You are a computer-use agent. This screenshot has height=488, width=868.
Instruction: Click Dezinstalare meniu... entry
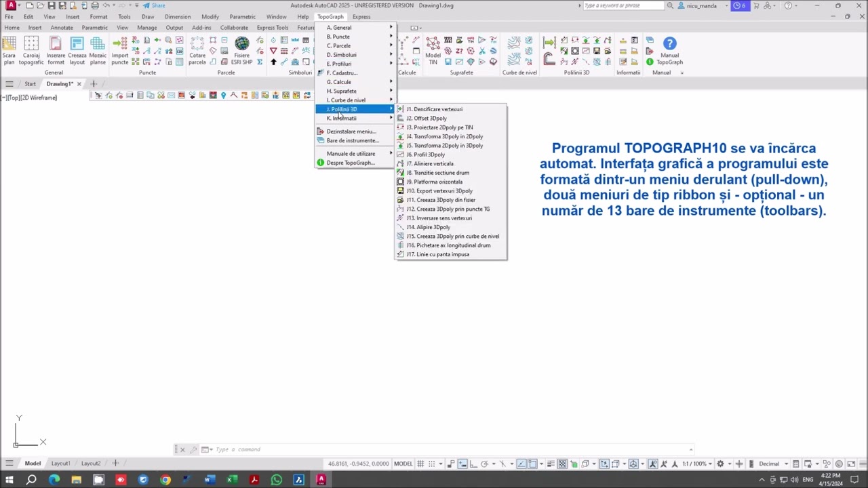click(x=355, y=131)
